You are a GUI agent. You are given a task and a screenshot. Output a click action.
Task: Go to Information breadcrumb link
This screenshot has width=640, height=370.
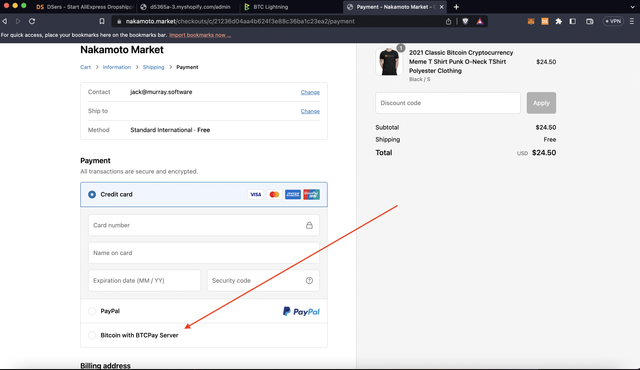click(x=117, y=67)
